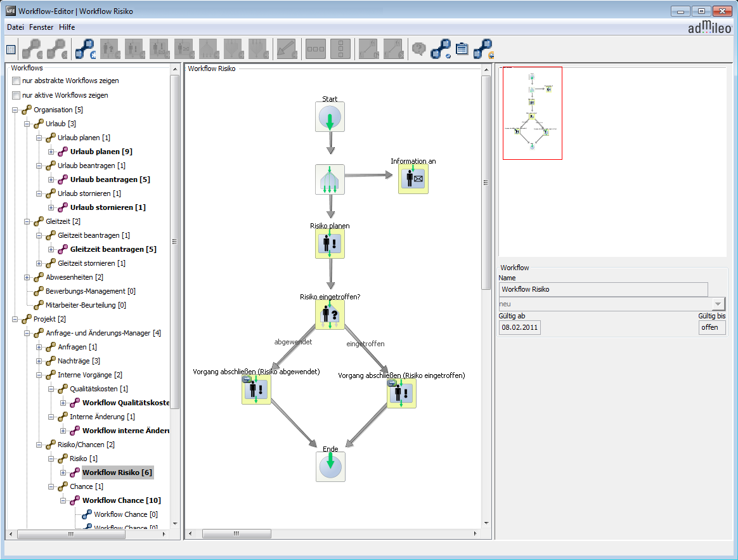738x560 pixels.
Task: Expand the Anfragen [1] node
Action: [x=39, y=347]
